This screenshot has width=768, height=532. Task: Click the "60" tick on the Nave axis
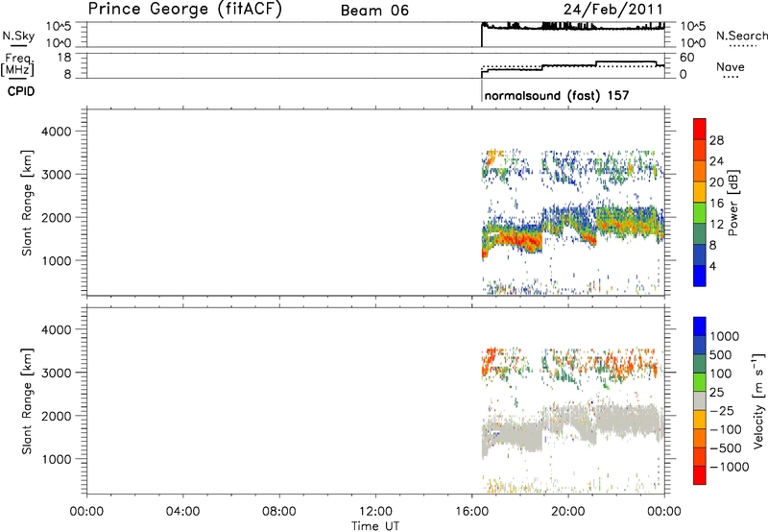tap(687, 58)
